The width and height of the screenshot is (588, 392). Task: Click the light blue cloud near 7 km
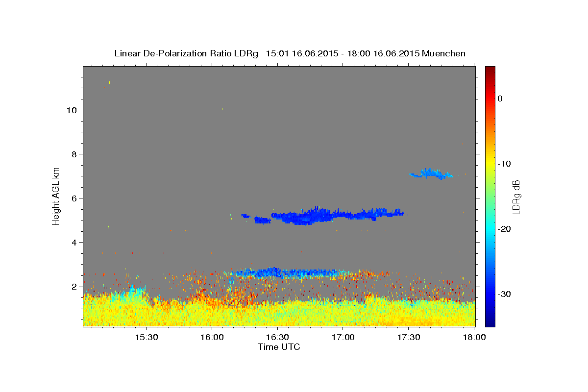tap(431, 173)
